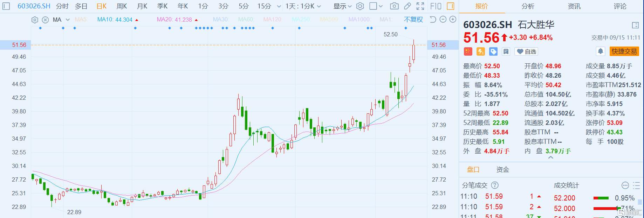Remove the MA indicator
Viewport: 644px width, 218px height.
45,20
